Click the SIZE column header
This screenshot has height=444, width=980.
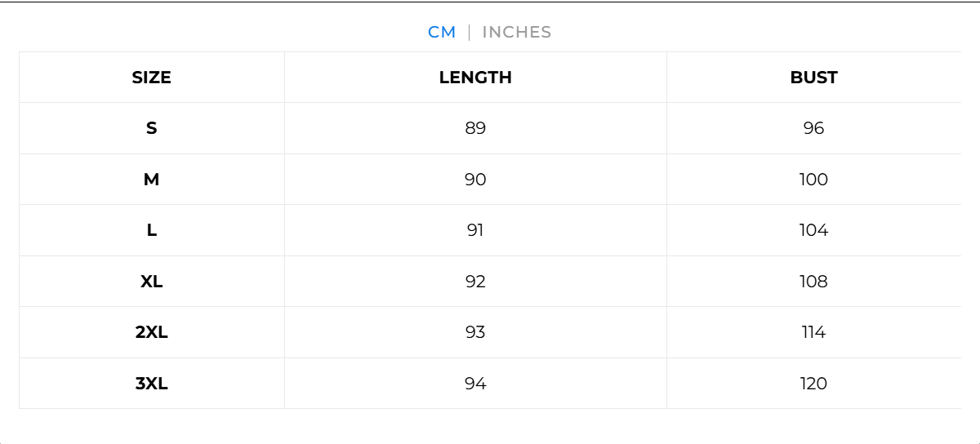[x=152, y=78]
